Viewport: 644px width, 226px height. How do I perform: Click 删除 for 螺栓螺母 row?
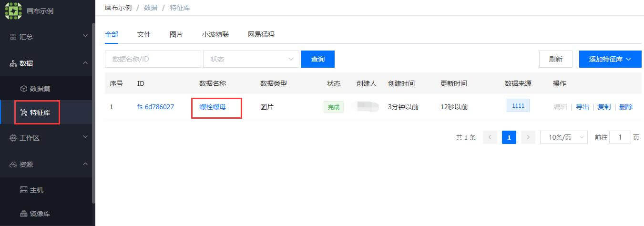click(626, 107)
